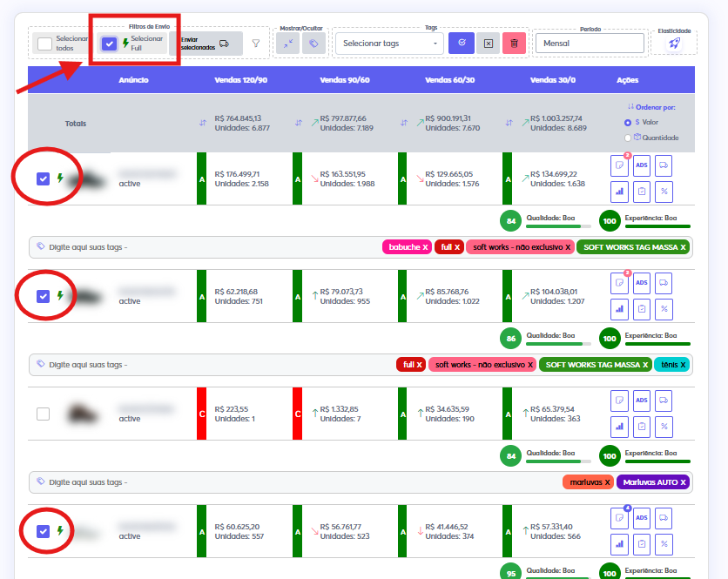
Task: Click the ADS button for the R$ 62.218,68 listing
Action: (642, 283)
